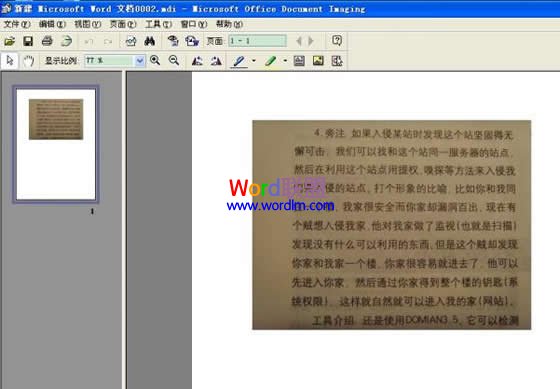Activate the Select arrow pointer tool
The height and width of the screenshot is (389, 560).
(10, 61)
